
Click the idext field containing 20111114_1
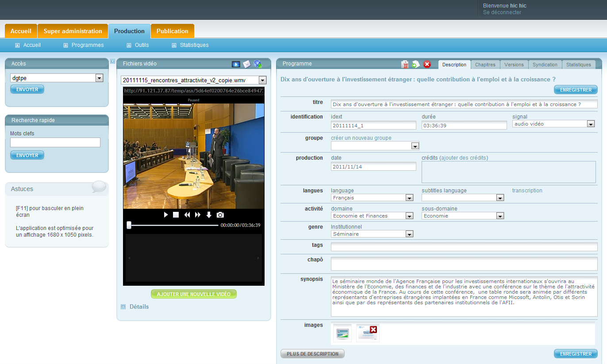[x=373, y=125]
